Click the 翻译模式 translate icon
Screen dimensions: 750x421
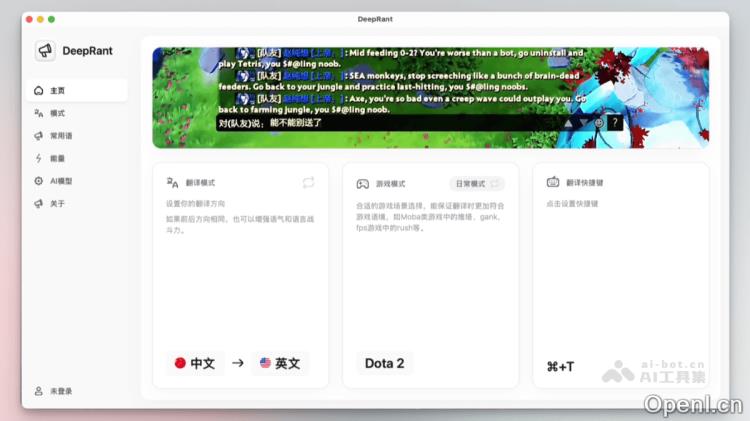[x=173, y=184]
